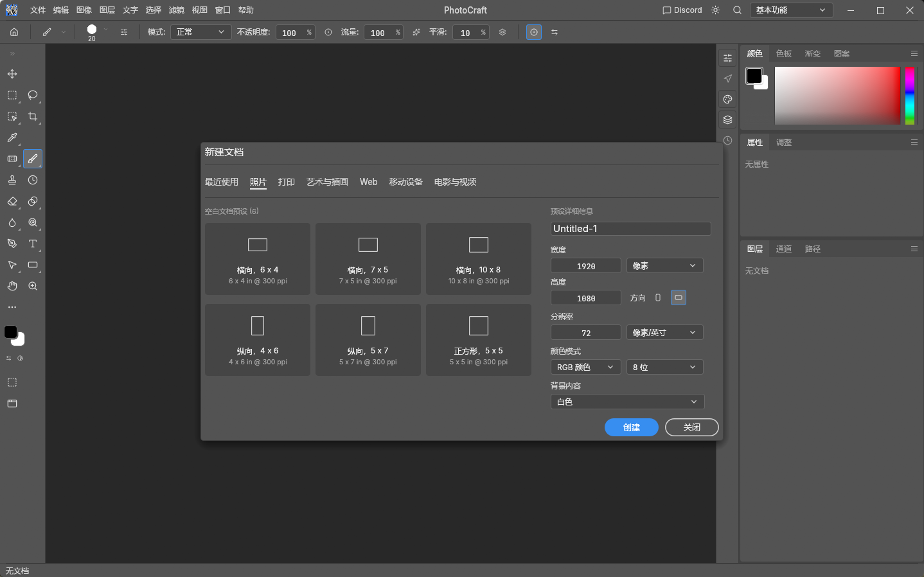Select the Clone Stamp tool
The width and height of the screenshot is (924, 577).
coord(12,180)
